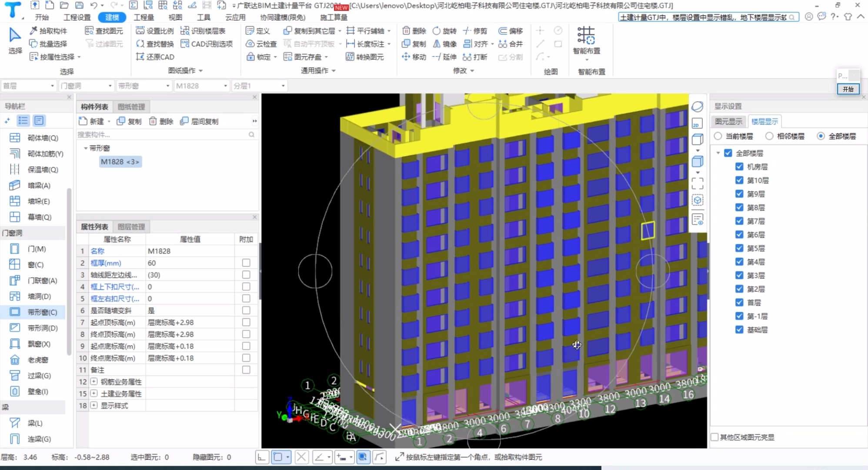Click the 2D view icon in viewport
Image resolution: width=868 pixels, height=470 pixels.
pyautogui.click(x=697, y=124)
